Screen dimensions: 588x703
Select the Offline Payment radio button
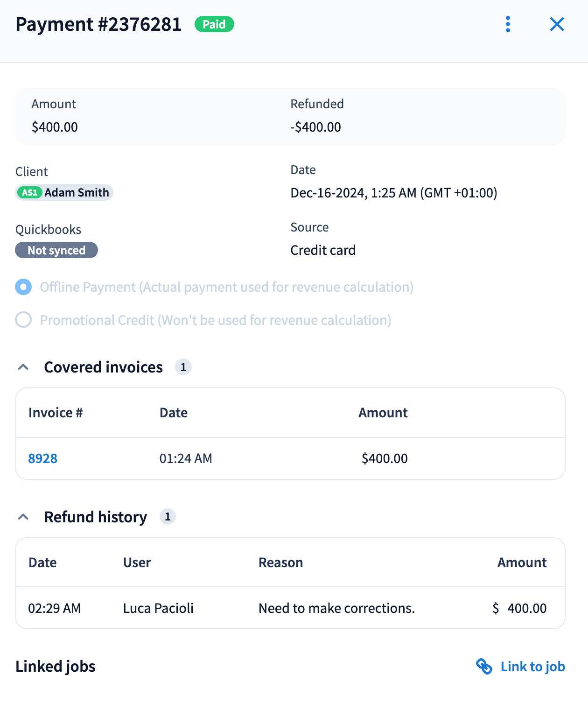[x=23, y=287]
